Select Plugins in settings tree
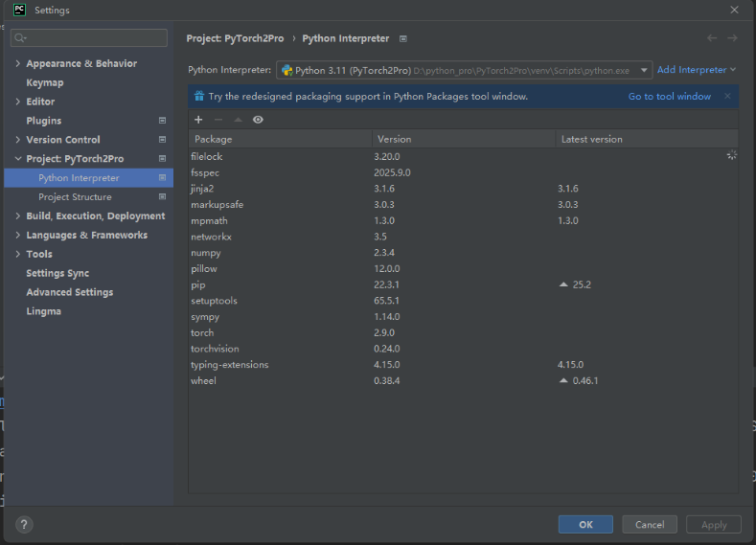The height and width of the screenshot is (545, 756). click(44, 121)
